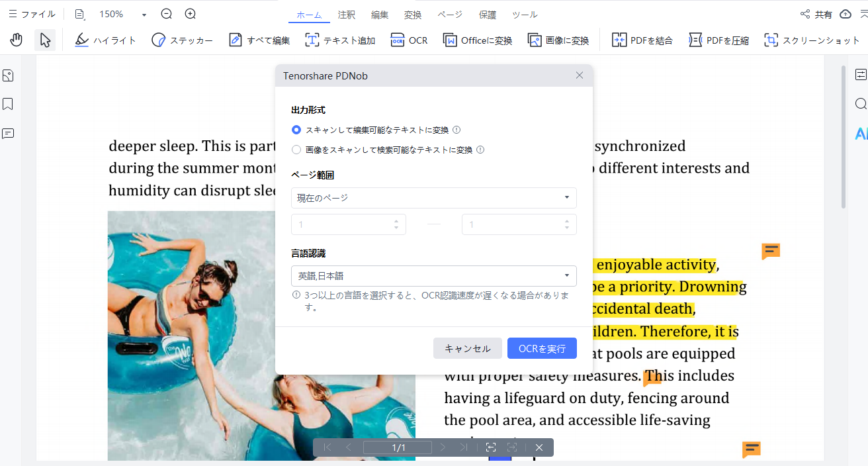Open the comments sidebar panel
The image size is (868, 466).
click(8, 133)
